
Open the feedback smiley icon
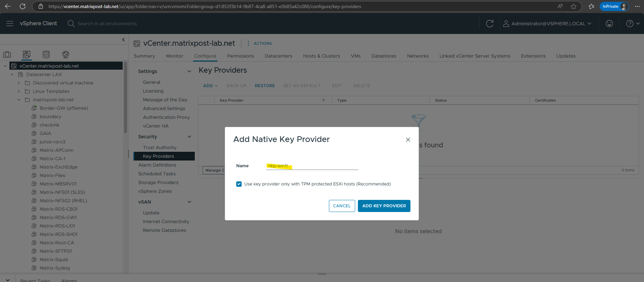609,24
